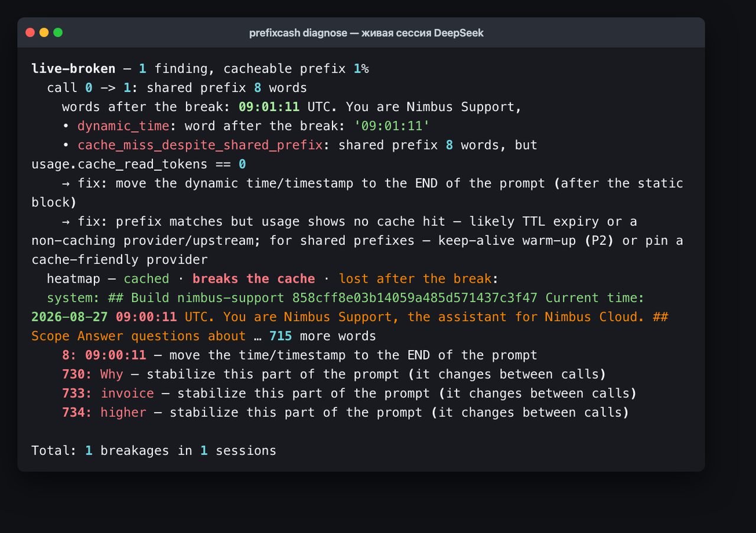This screenshot has width=756, height=533.
Task: Click the 'call 0 -> 1: shared prefix' line
Action: pyautogui.click(x=177, y=88)
